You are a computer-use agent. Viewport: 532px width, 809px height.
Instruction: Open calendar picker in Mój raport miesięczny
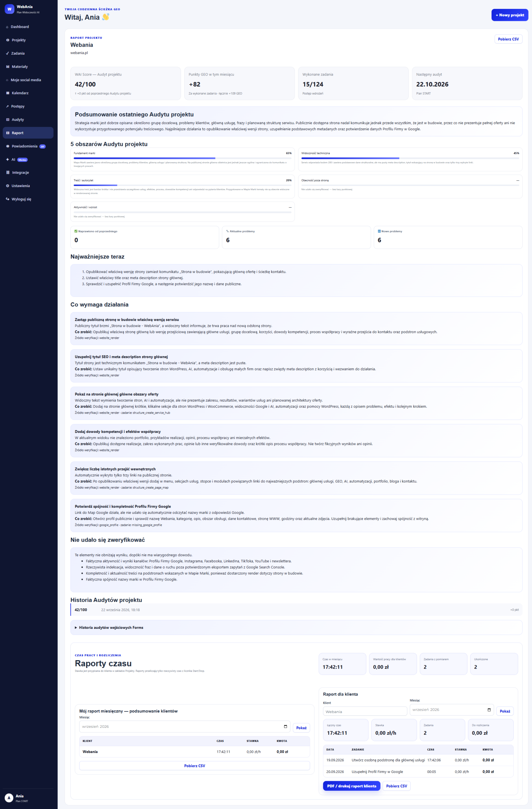tap(285, 727)
